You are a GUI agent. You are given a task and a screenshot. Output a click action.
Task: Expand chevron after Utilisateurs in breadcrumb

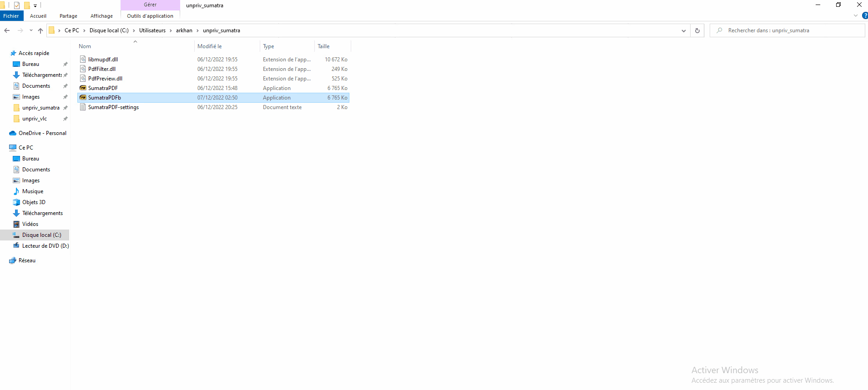(171, 30)
